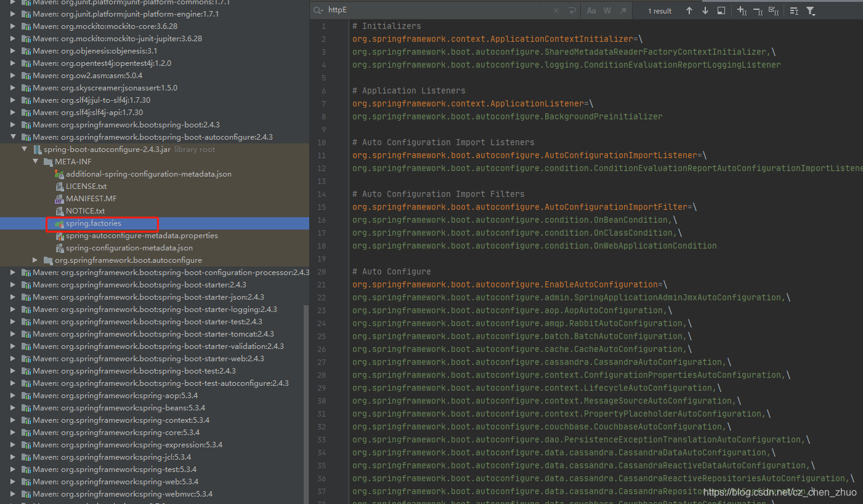Select Maven skyscreamer jsonassert:1.5.0 row
Screen dimensions: 863x504
pos(155,88)
